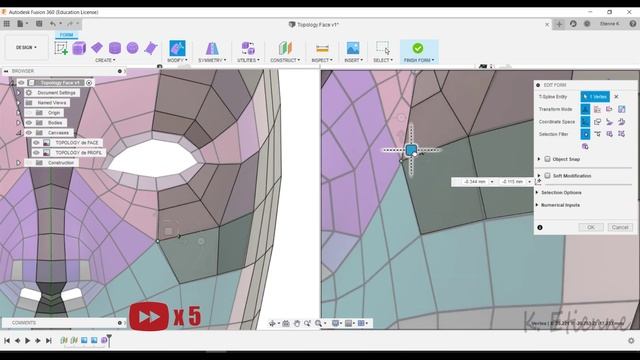Enable the Object Snap checkbox
The image size is (640, 360).
click(547, 159)
